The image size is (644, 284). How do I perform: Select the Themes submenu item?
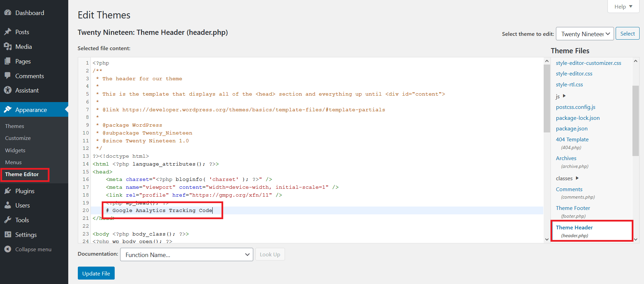pos(15,126)
